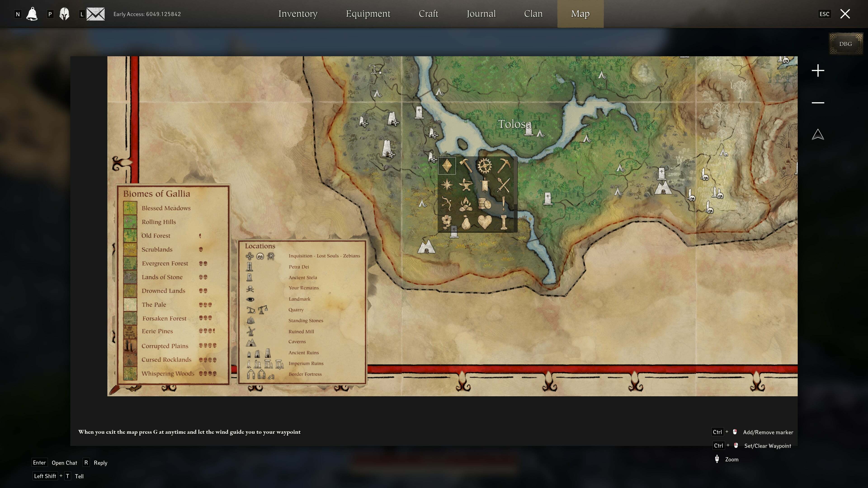Screen dimensions: 868x488
Task: Select the pickaxe marker icon
Action: (504, 166)
